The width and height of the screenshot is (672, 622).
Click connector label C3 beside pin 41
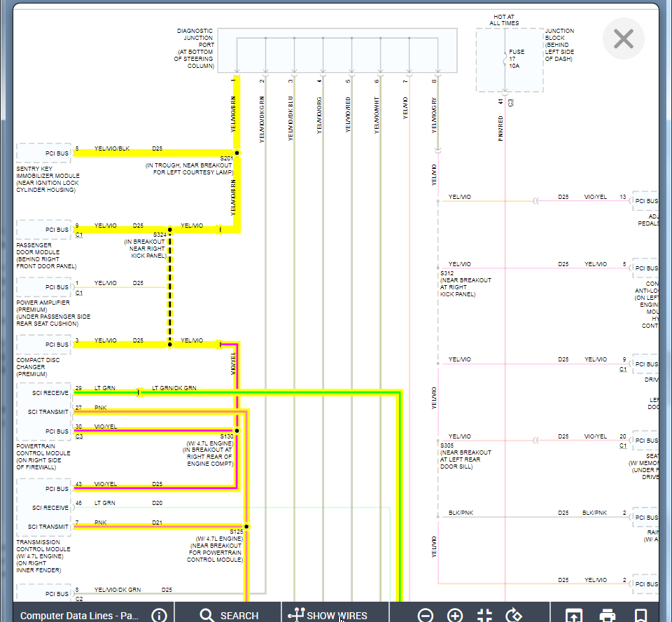[510, 102]
